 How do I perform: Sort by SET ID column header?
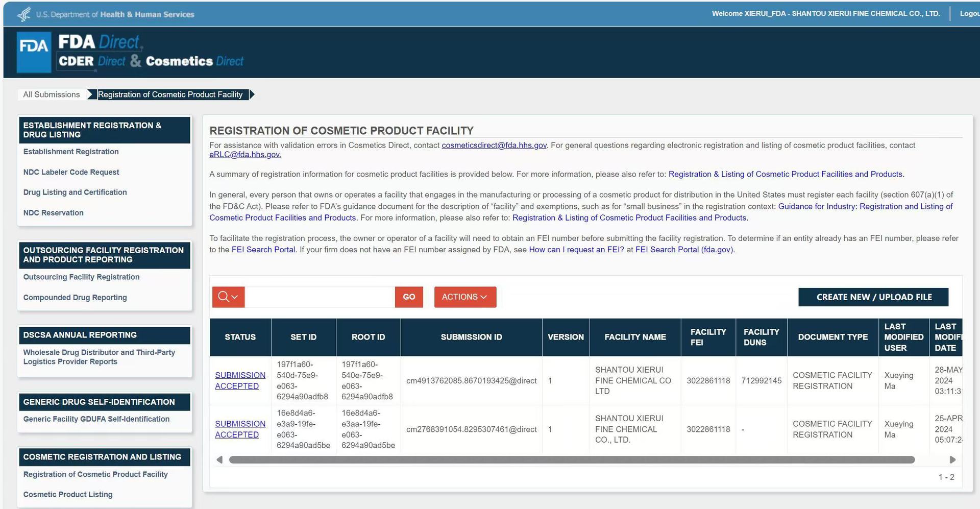coord(304,337)
